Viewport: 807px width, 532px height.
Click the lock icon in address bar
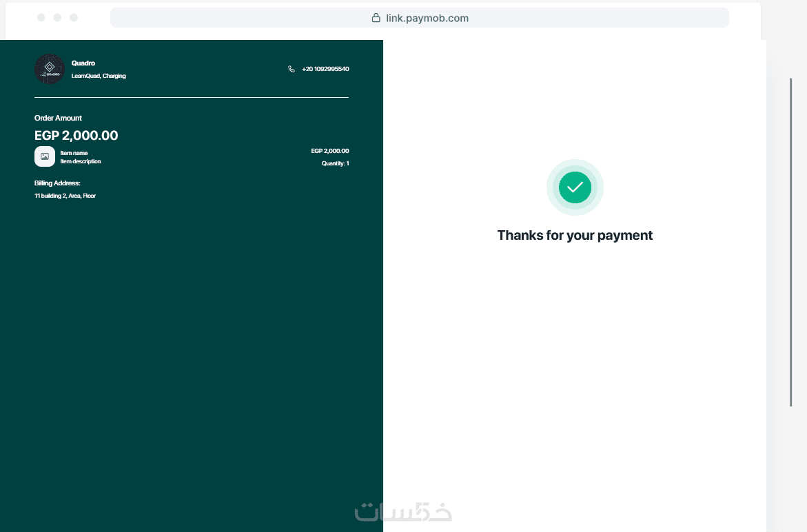point(376,18)
